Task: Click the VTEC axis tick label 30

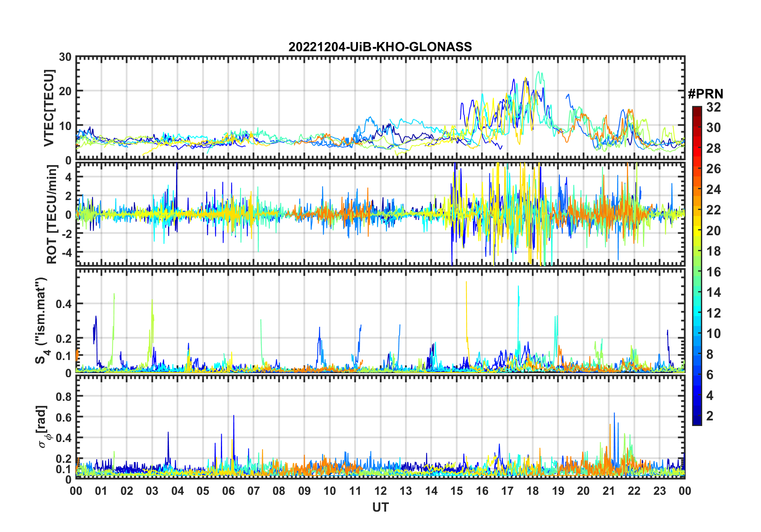Action: point(65,57)
